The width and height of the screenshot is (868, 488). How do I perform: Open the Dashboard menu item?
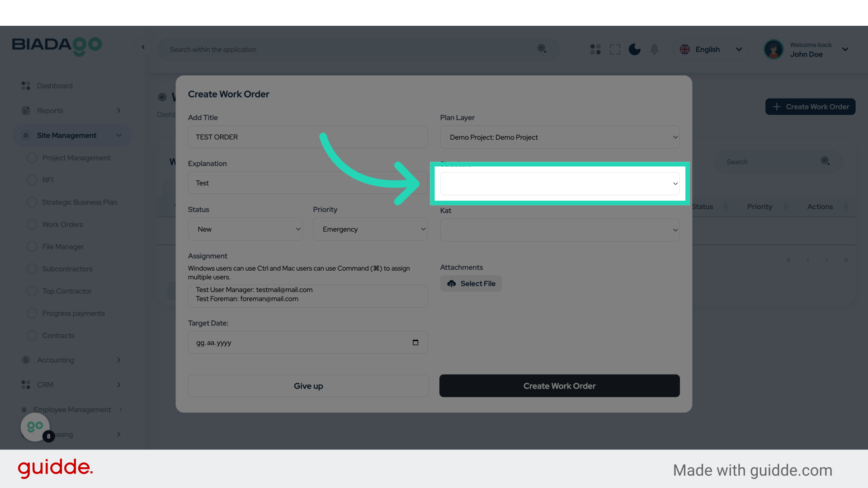coord(54,86)
